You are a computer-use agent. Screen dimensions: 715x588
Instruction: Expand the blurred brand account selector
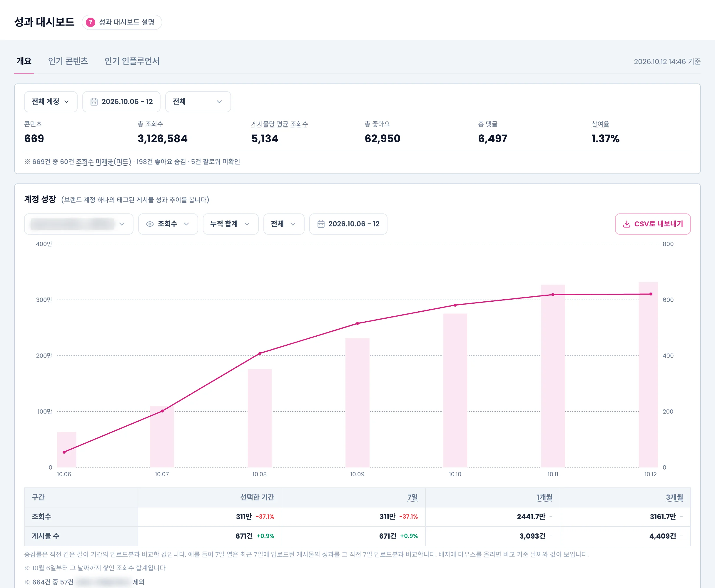[78, 224]
